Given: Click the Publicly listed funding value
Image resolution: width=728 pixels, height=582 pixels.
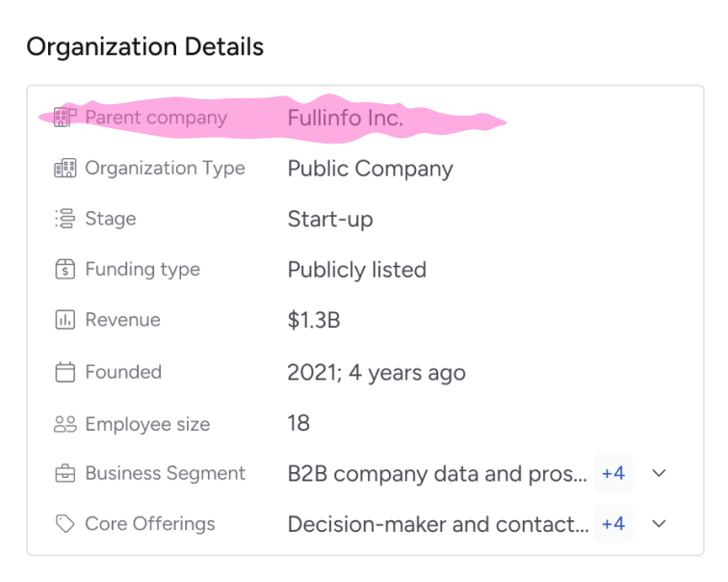Looking at the screenshot, I should point(356,270).
